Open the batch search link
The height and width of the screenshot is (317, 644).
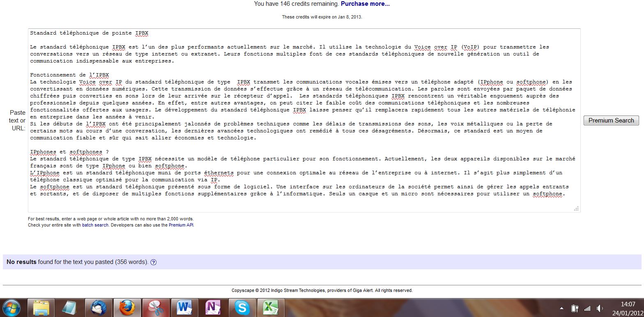[95, 225]
